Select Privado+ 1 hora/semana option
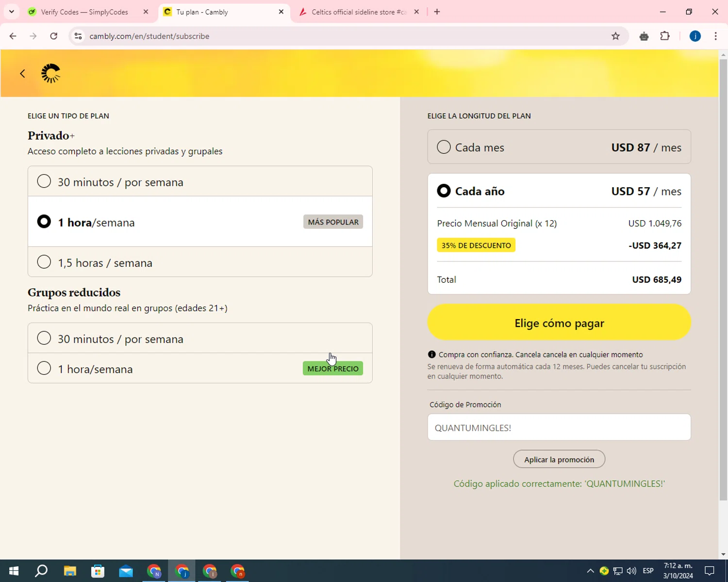 point(200,222)
